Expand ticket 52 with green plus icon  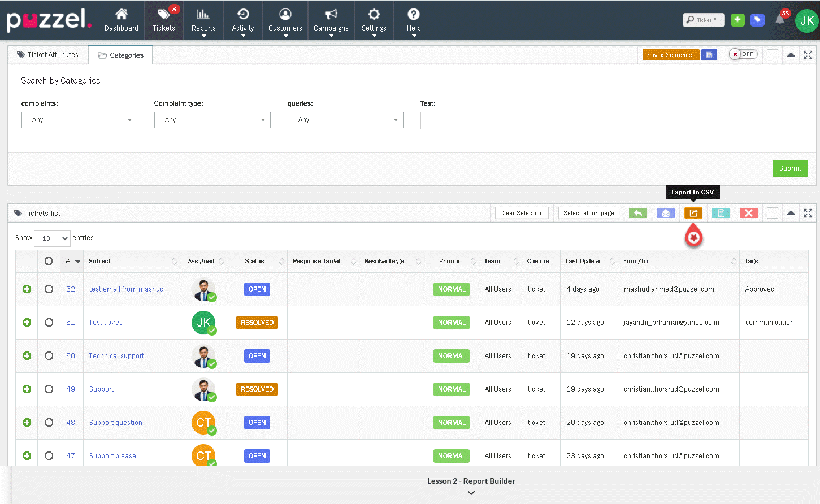click(x=27, y=289)
